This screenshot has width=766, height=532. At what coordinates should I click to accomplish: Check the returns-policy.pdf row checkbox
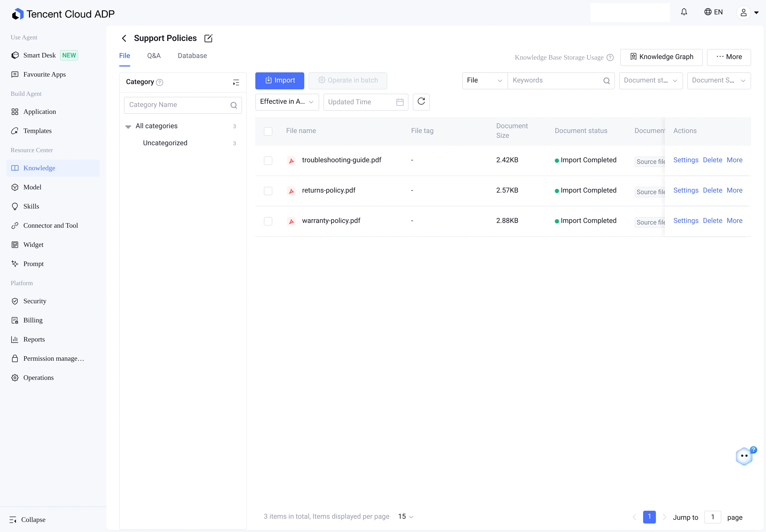click(x=268, y=191)
